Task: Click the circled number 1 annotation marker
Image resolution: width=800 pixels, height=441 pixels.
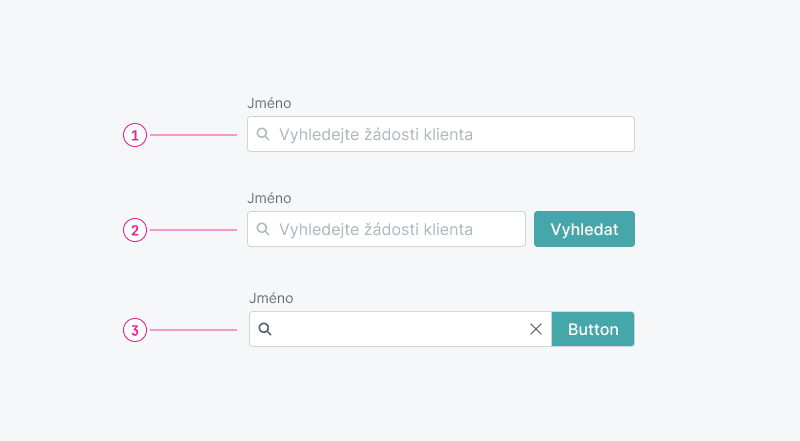Action: 135,134
